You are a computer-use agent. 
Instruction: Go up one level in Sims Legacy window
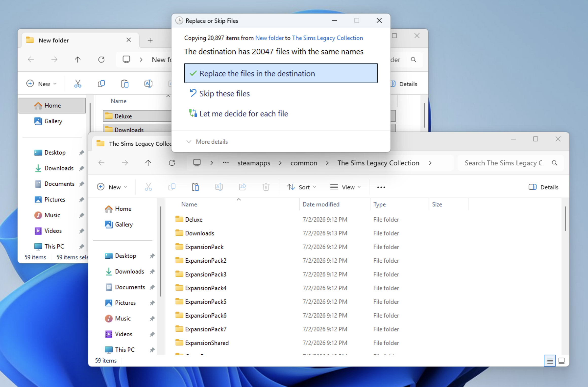pos(148,163)
